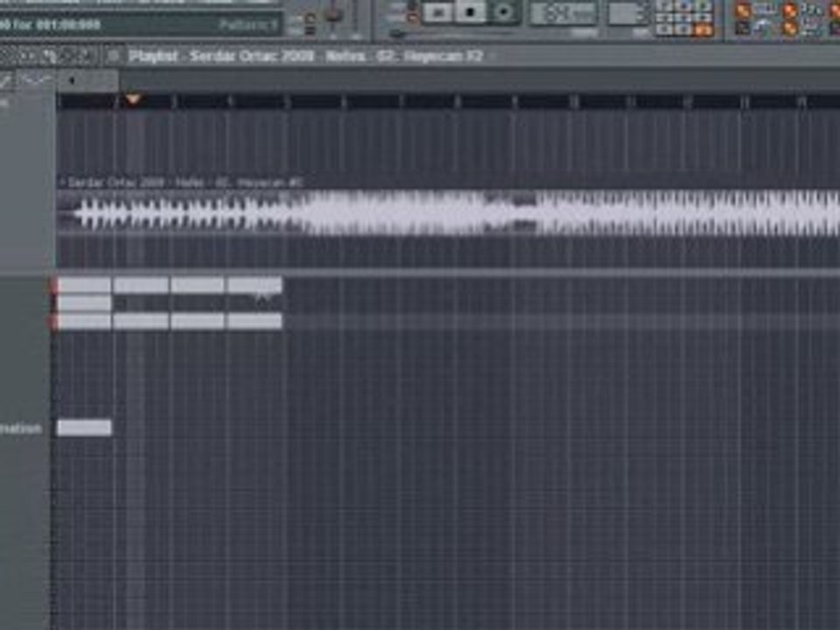The height and width of the screenshot is (630, 840).
Task: Click bar number 9 on the playlist ruler
Action: point(514,101)
